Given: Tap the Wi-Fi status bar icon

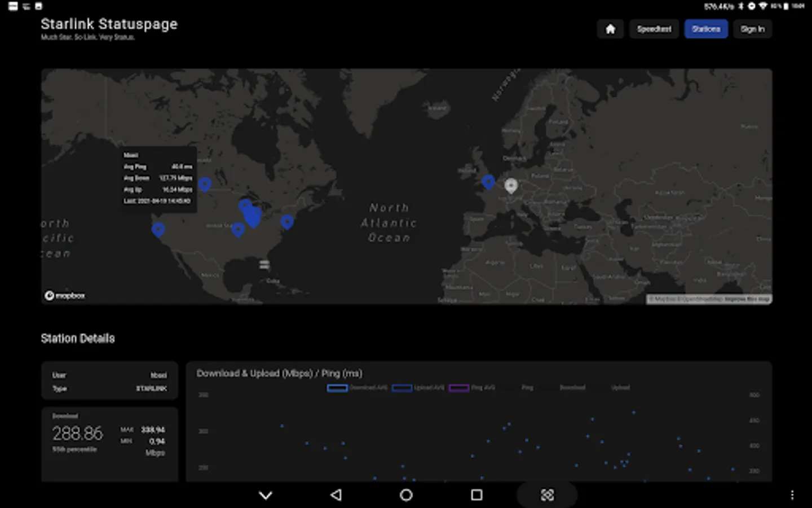Looking at the screenshot, I should [763, 6].
